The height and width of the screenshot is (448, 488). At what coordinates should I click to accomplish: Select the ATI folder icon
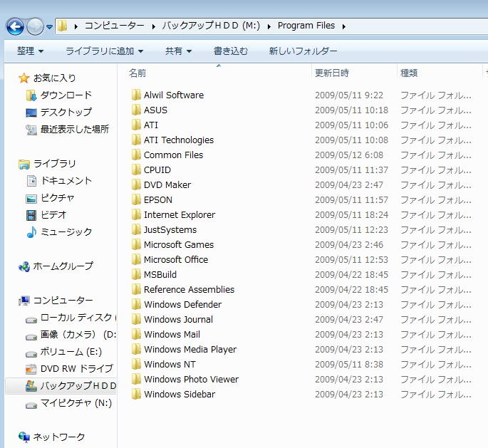(136, 125)
